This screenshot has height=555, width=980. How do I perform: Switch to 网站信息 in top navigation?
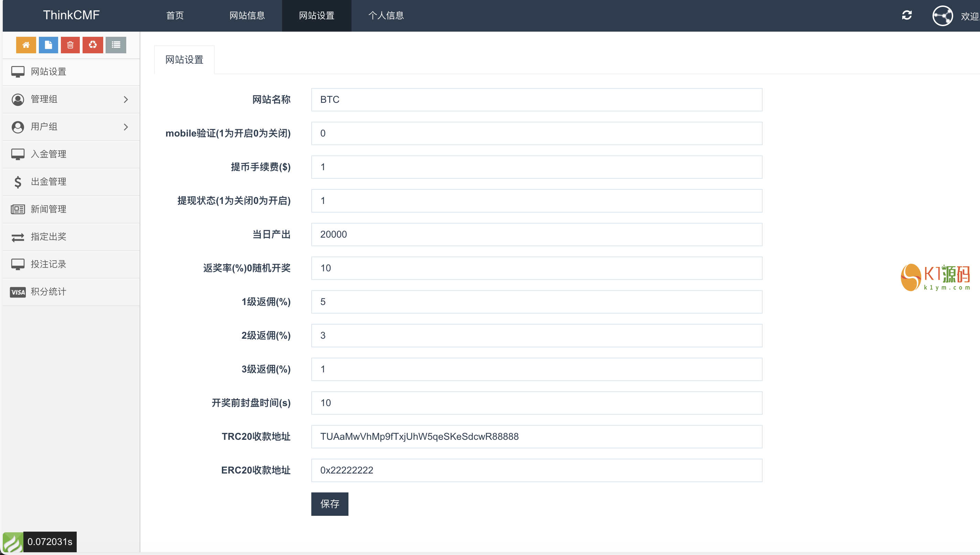click(247, 15)
